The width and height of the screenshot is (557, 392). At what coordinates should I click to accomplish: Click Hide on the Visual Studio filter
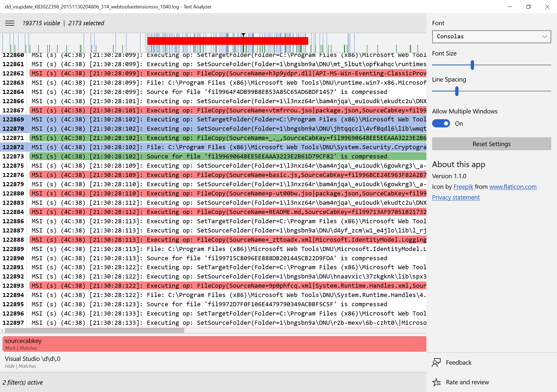coord(10,366)
